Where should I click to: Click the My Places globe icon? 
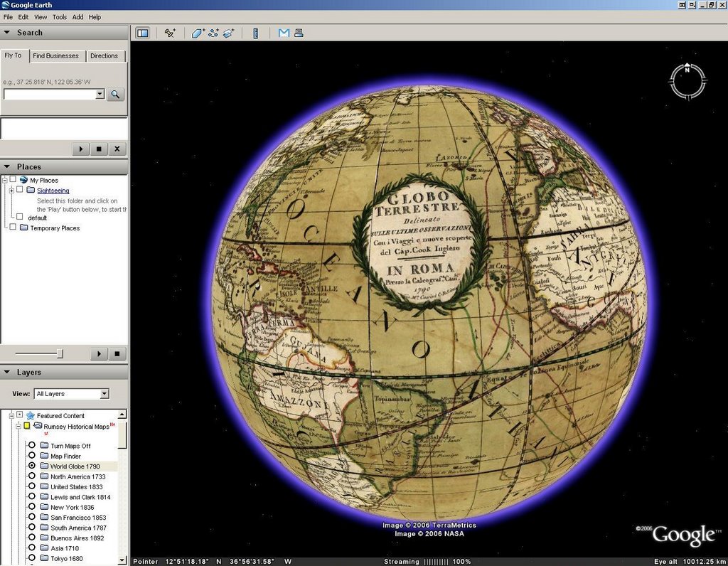[x=23, y=180]
